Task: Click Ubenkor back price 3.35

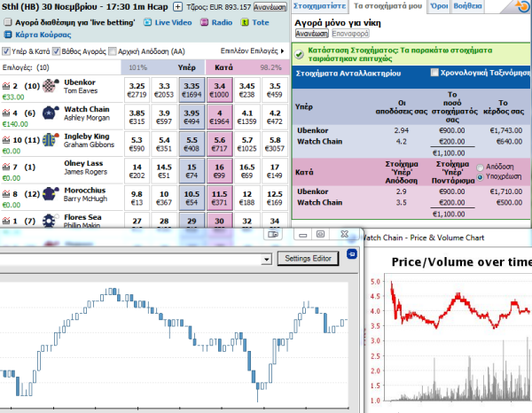Action: [192, 89]
